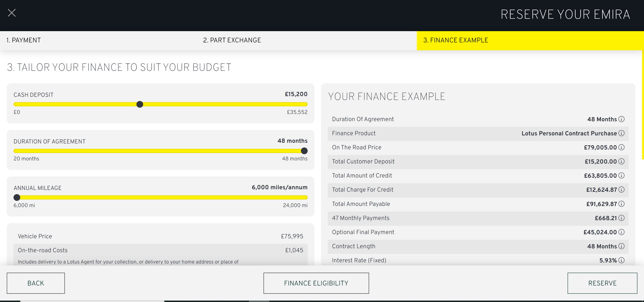Show info for Total Customer Deposit
644x302 pixels.
621,161
